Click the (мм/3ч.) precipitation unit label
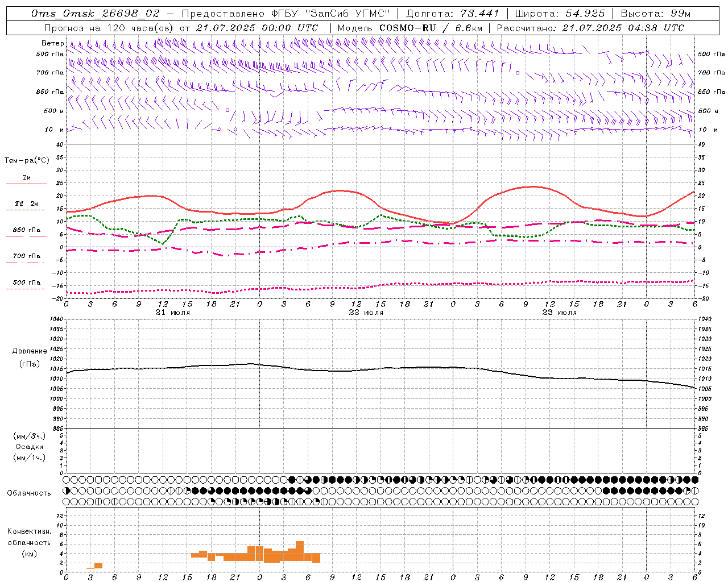 pyautogui.click(x=30, y=436)
